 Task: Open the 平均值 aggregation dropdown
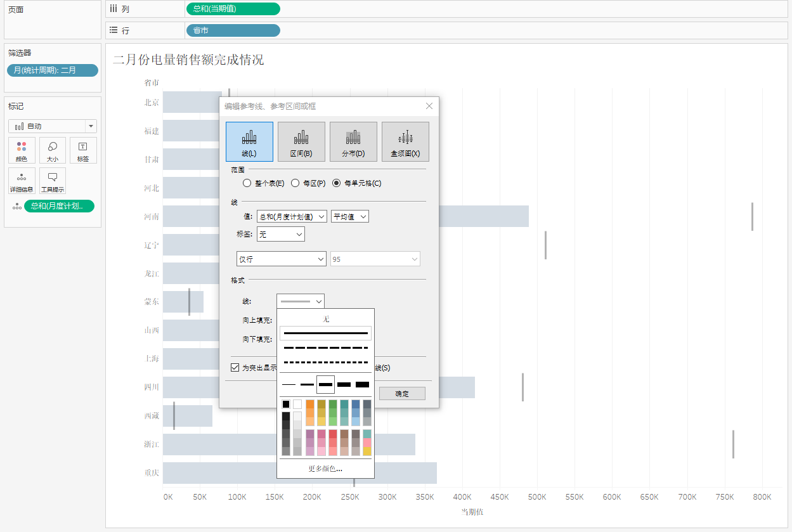click(350, 216)
